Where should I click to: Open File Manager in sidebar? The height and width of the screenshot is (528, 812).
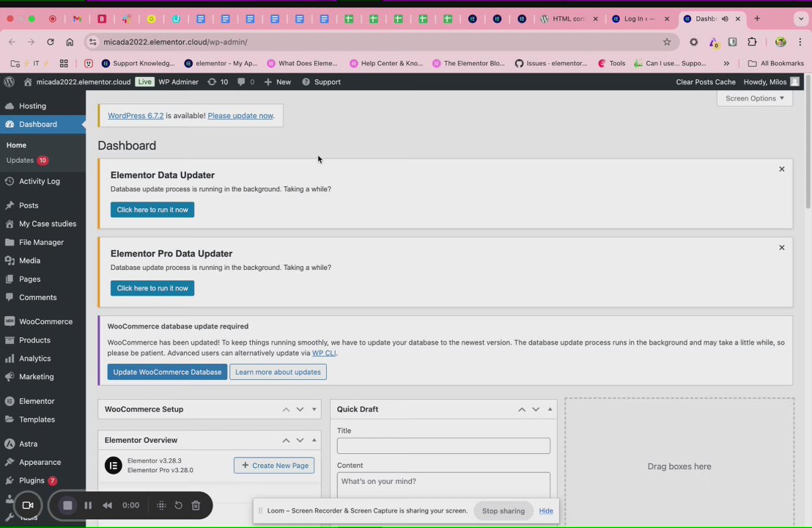coord(43,242)
